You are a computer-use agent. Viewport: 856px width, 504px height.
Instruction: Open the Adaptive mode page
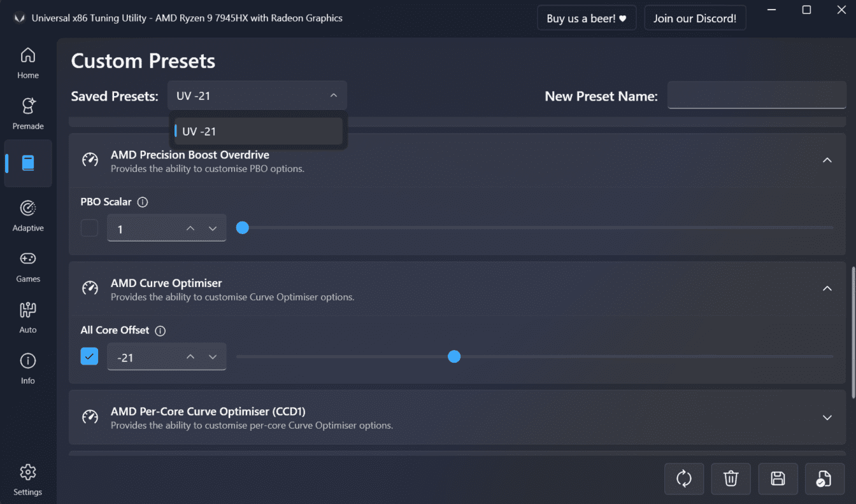[28, 216]
